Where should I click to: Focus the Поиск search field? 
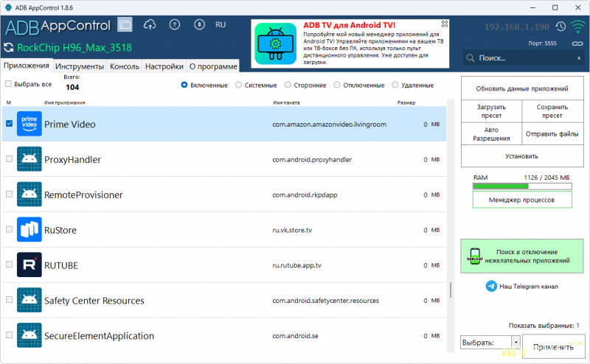coord(523,58)
